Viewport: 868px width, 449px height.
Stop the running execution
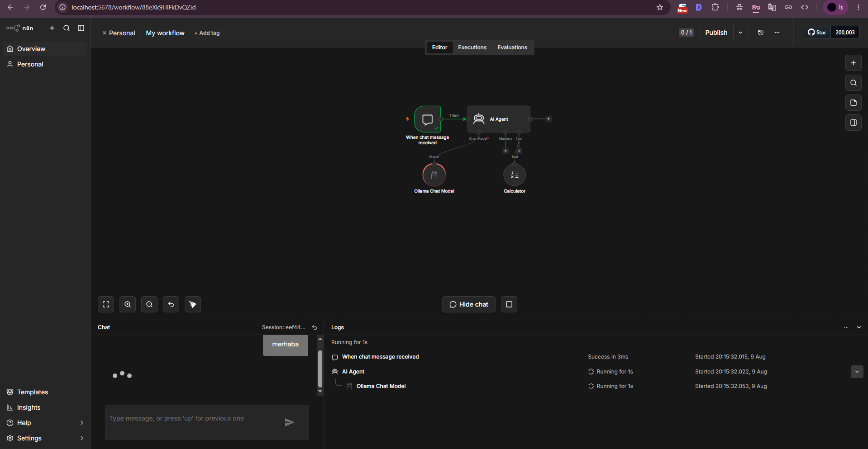509,304
